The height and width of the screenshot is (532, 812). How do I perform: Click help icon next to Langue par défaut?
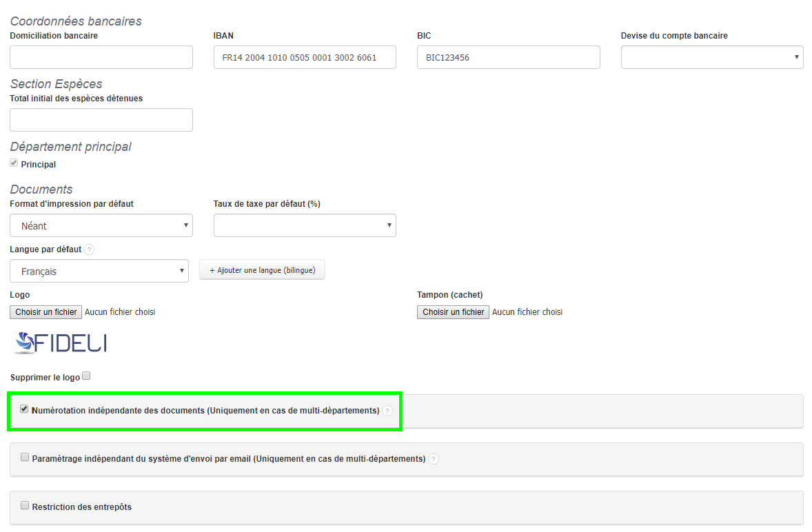coord(89,249)
